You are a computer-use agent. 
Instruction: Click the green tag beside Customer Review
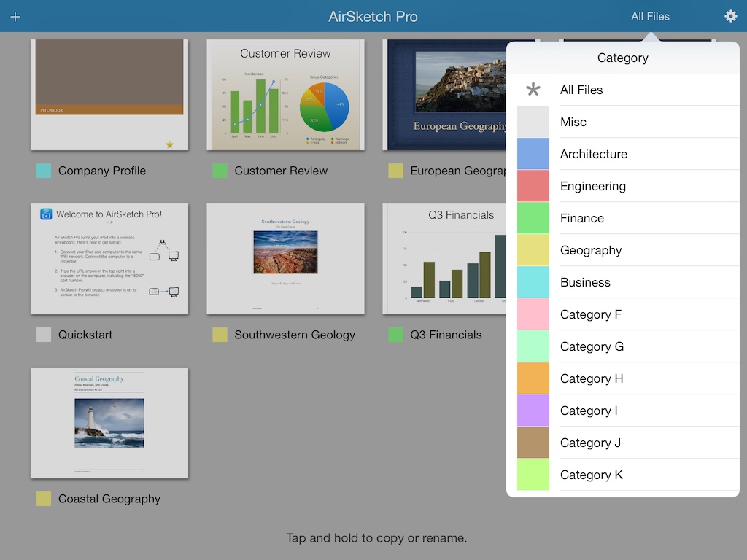220,171
